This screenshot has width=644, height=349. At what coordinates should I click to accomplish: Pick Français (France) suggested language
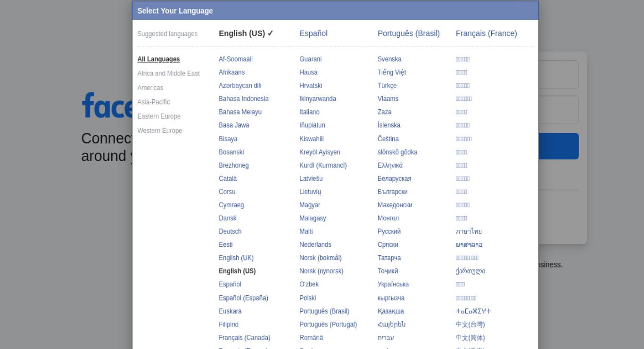[486, 33]
